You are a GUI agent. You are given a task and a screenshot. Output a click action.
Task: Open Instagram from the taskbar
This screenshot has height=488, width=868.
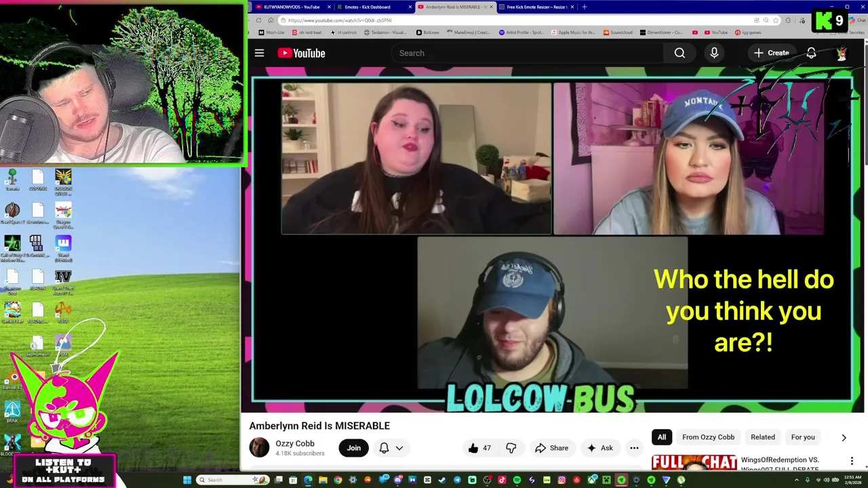coord(561,481)
